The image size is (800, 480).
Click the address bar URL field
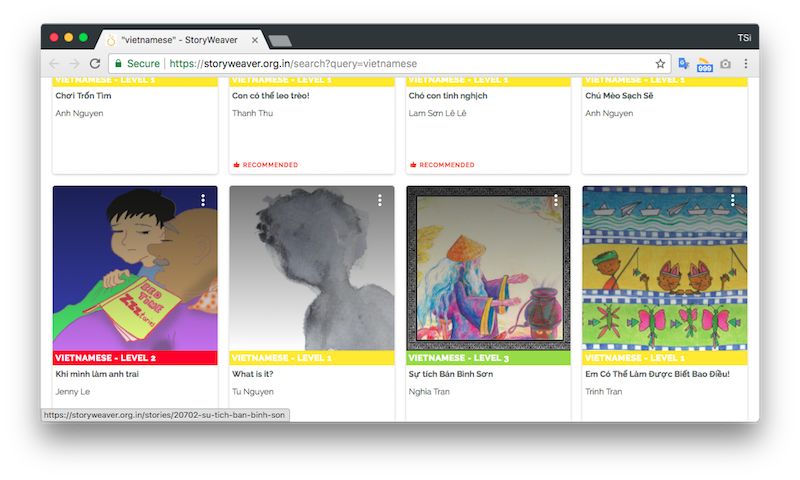coord(390,64)
